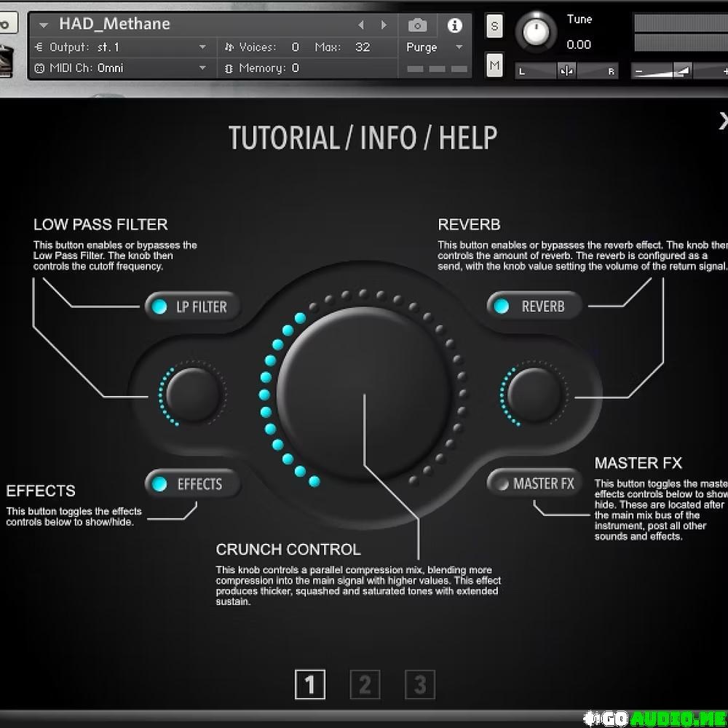Click the Tune knob
The width and height of the screenshot is (728, 728).
point(537,31)
